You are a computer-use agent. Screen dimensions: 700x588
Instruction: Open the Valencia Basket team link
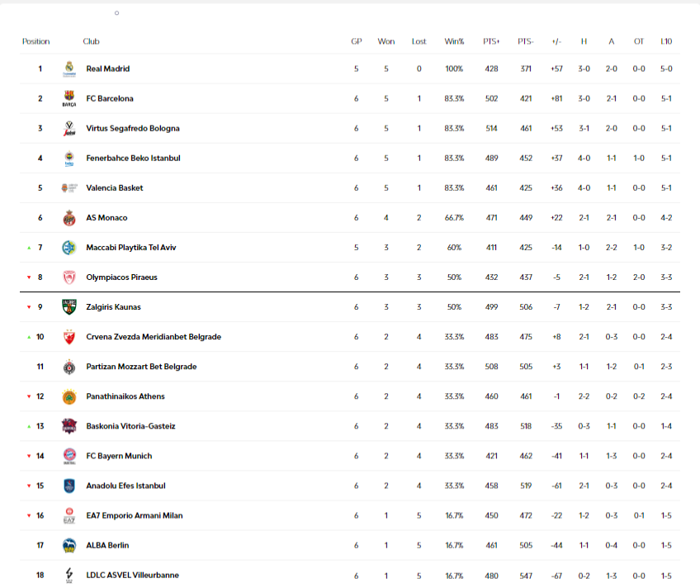pos(115,188)
